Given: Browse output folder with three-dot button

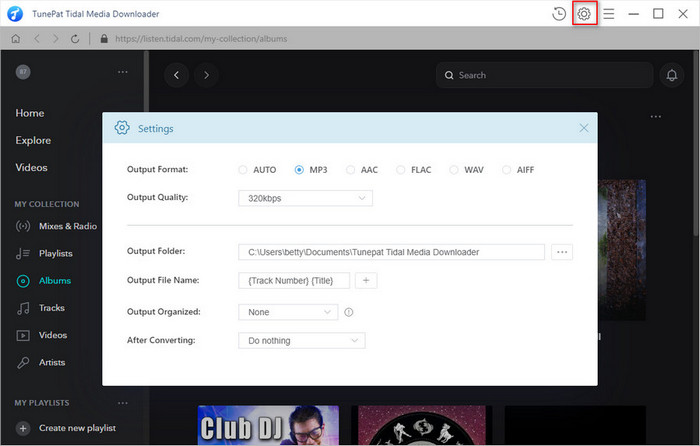Looking at the screenshot, I should 562,252.
